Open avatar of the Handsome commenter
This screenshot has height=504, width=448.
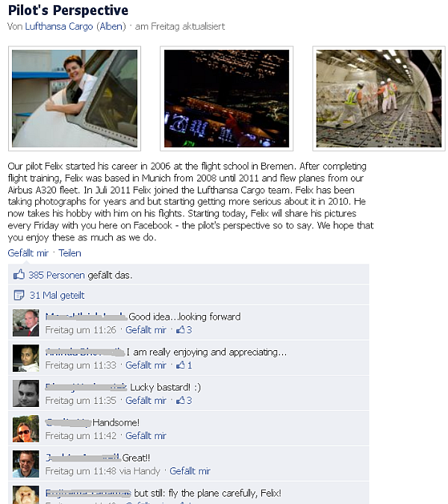point(25,429)
